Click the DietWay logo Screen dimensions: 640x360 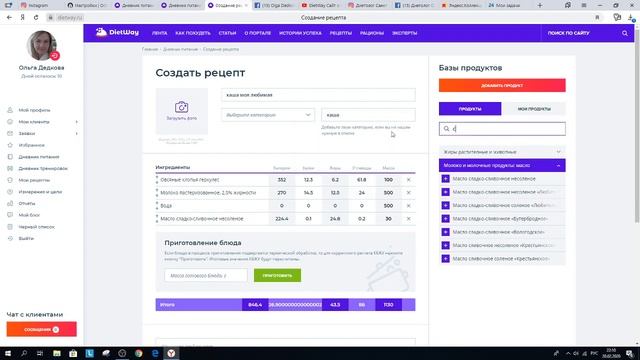tap(117, 32)
